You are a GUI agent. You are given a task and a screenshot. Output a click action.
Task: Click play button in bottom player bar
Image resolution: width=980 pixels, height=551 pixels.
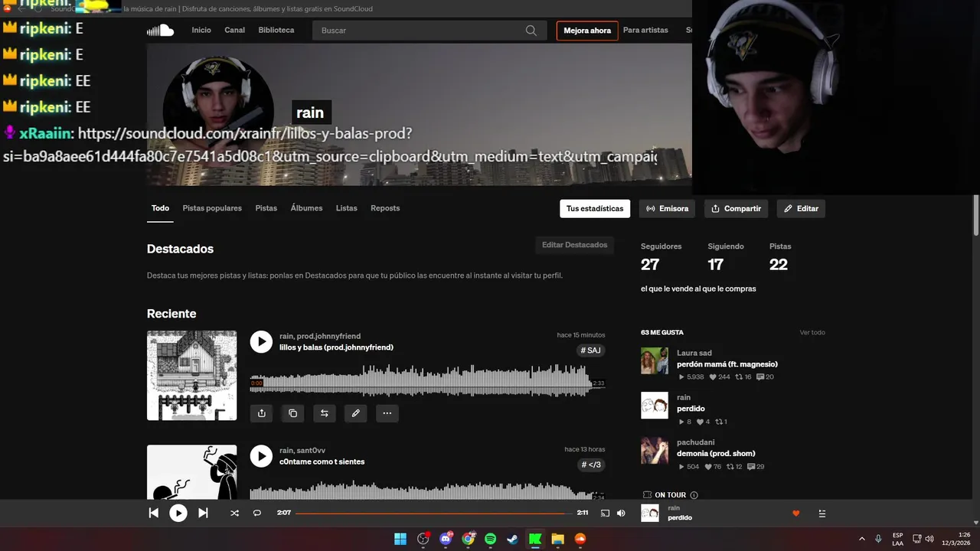point(178,513)
